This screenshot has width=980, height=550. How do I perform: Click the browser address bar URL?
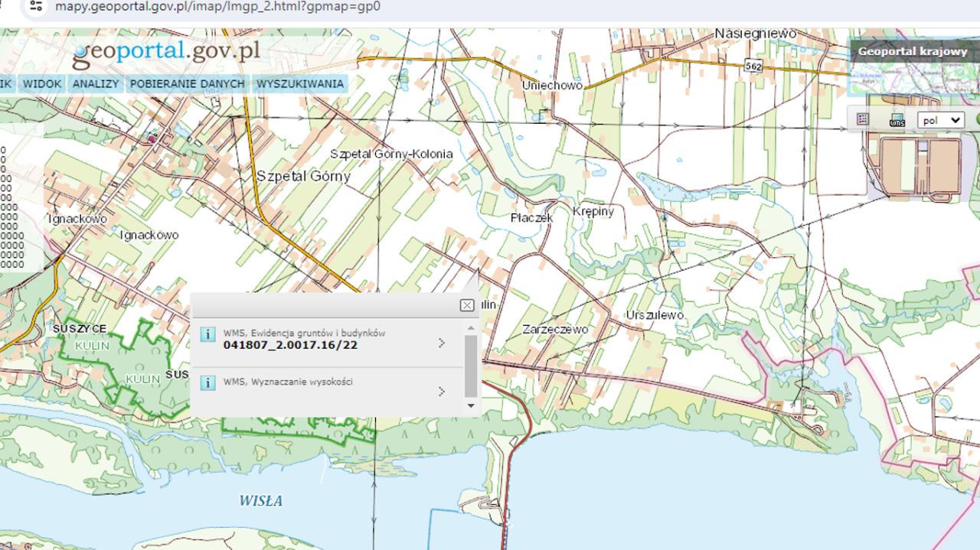[x=217, y=7]
